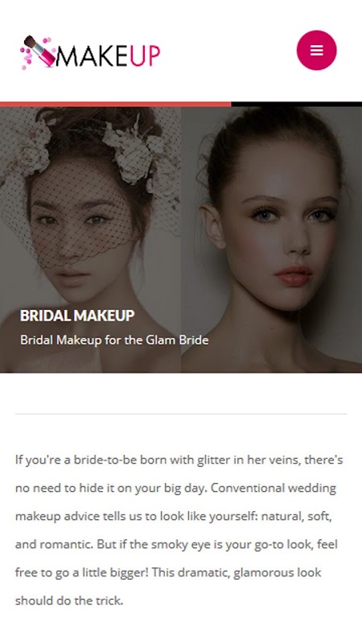Click the BRIDAL MAKEUP slide heading
The width and height of the screenshot is (362, 644).
tap(77, 316)
